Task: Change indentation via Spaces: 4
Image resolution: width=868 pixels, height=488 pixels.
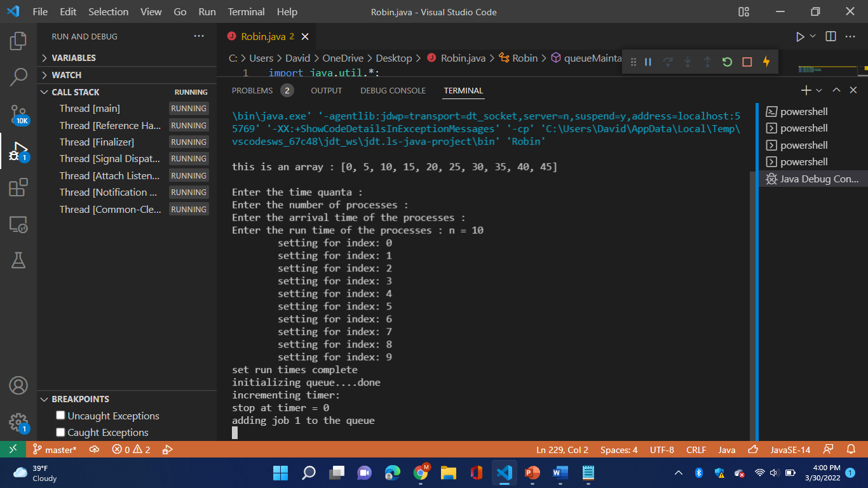Action: (619, 449)
